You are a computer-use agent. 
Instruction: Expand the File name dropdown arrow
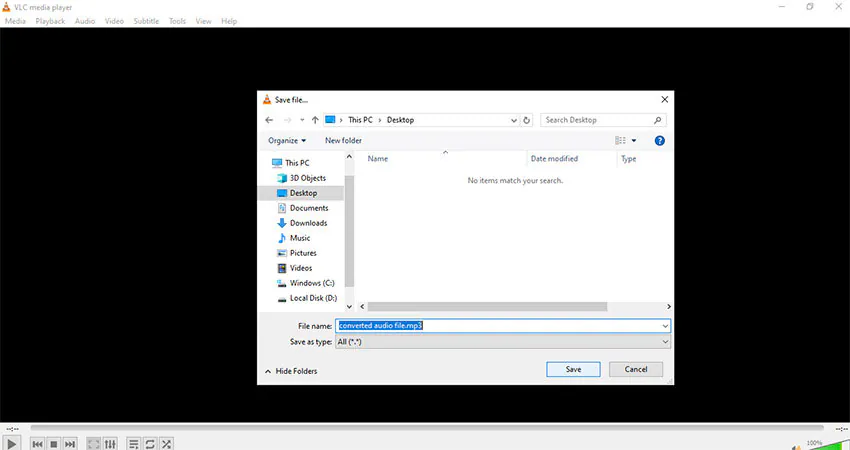click(x=665, y=326)
